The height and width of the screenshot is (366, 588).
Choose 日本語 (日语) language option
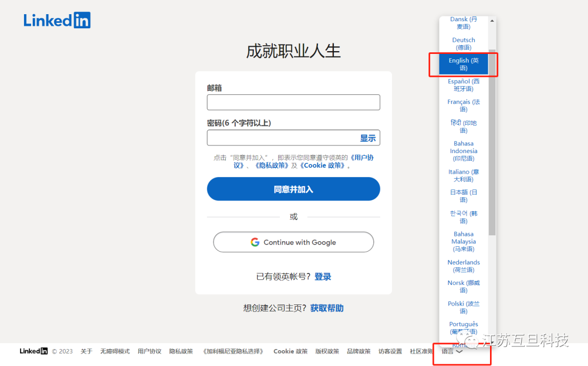pos(463,196)
